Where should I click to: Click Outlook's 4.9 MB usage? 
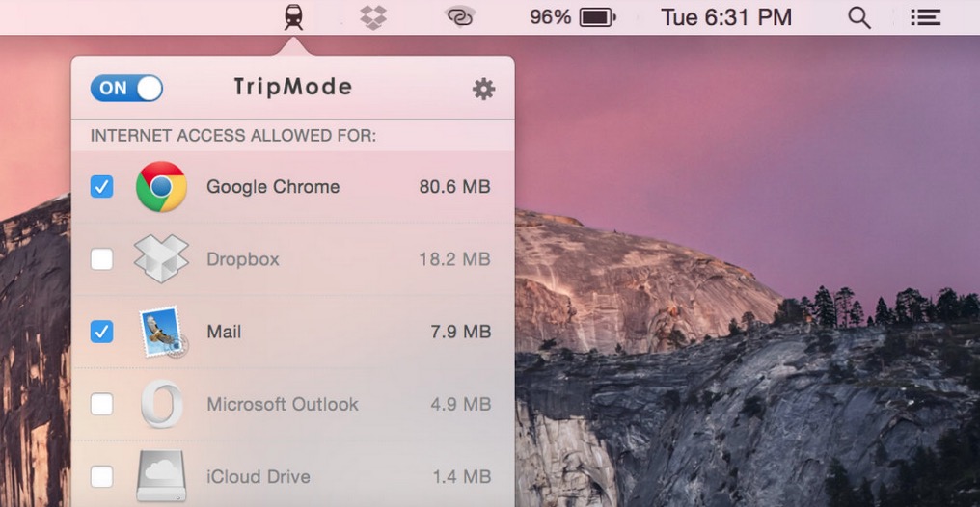coord(461,404)
